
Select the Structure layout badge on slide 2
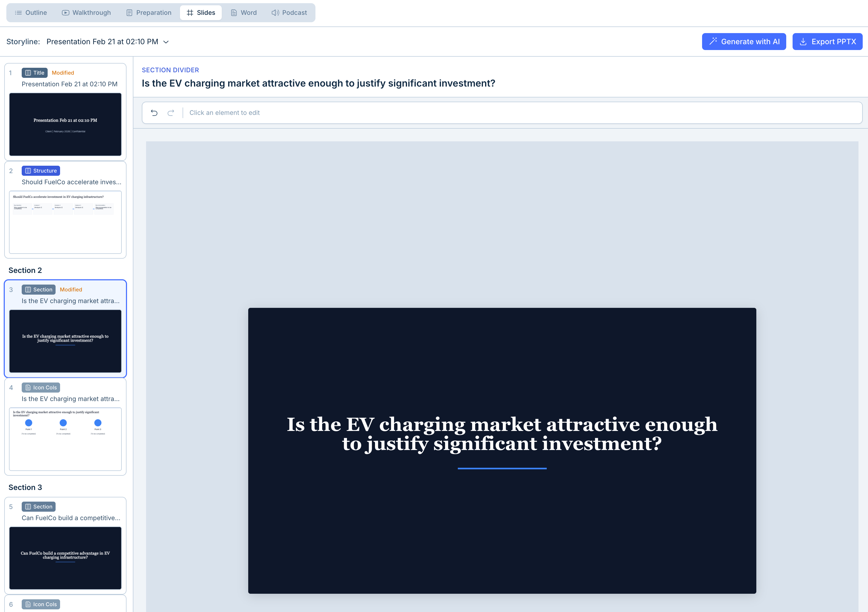pos(41,170)
